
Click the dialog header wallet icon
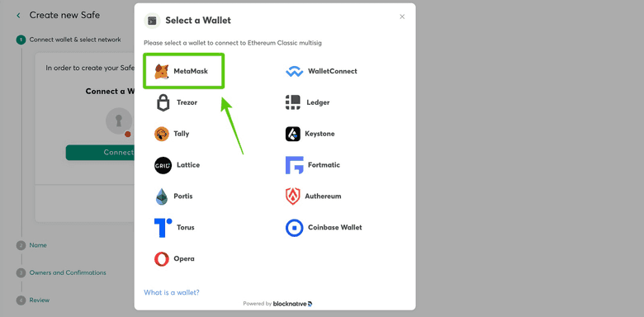pos(153,21)
